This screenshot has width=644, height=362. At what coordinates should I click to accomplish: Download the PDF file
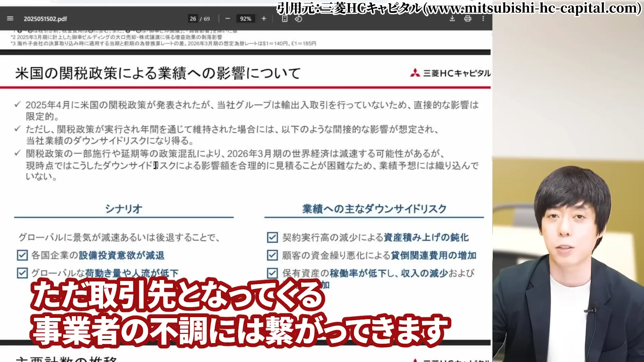click(x=452, y=18)
